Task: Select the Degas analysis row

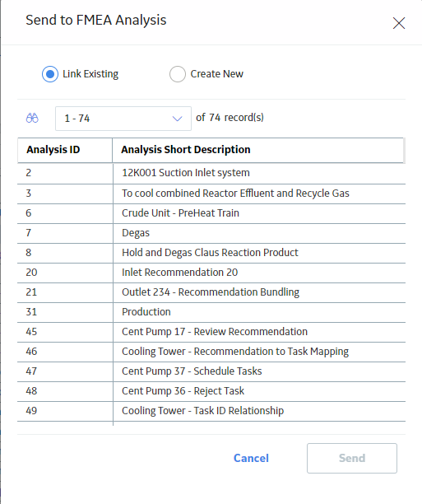Action: 211,233
